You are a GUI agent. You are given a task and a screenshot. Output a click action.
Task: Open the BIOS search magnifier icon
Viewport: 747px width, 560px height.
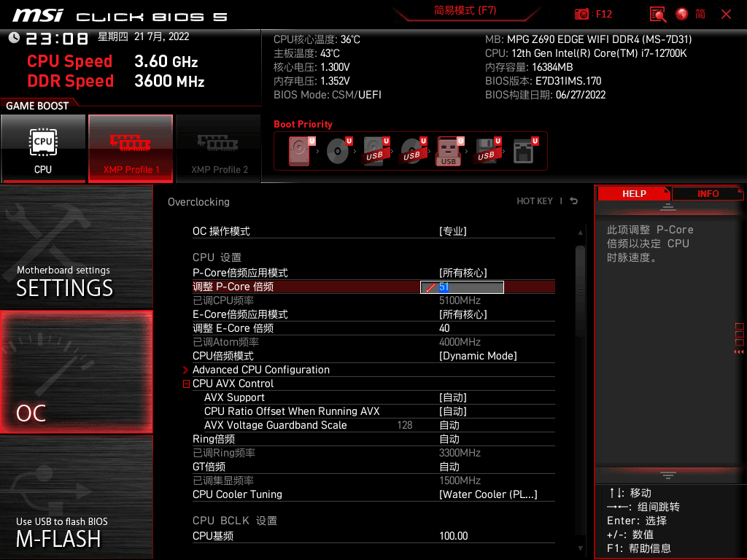pos(658,15)
